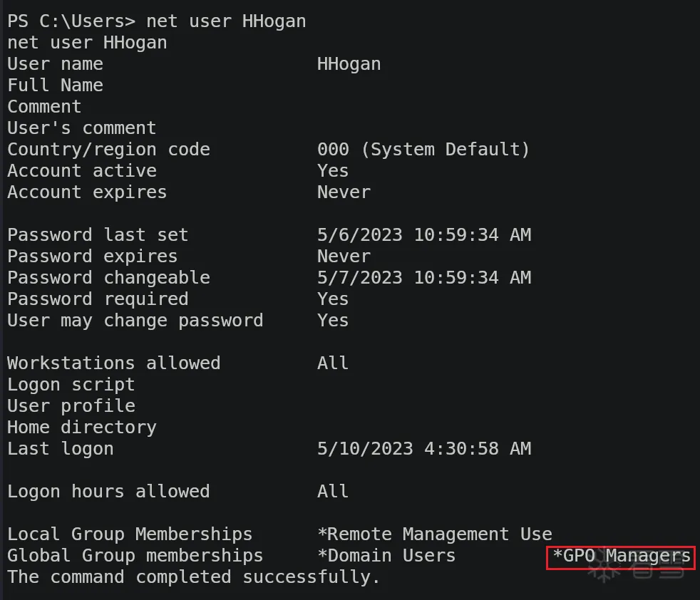Screen dimensions: 700x600
Task: Click the highlighted *GPO Managers group
Action: click(621, 556)
